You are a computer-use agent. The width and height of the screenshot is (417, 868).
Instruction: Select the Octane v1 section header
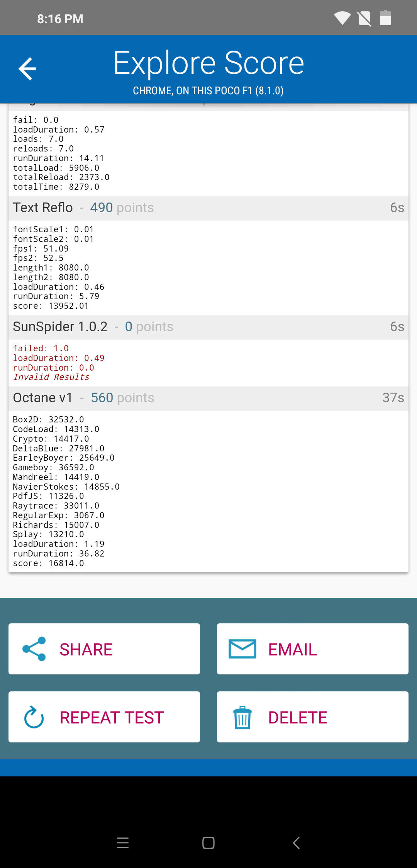tap(208, 398)
